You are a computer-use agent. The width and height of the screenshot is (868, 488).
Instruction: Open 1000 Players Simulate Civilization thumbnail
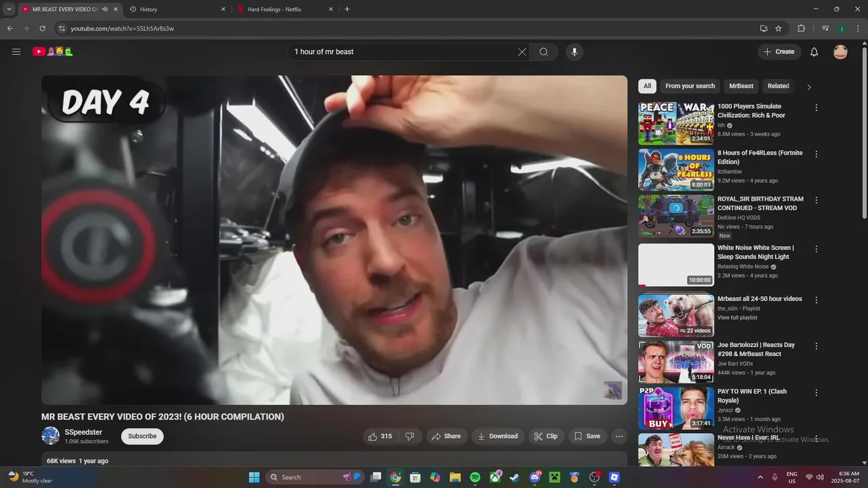click(676, 123)
